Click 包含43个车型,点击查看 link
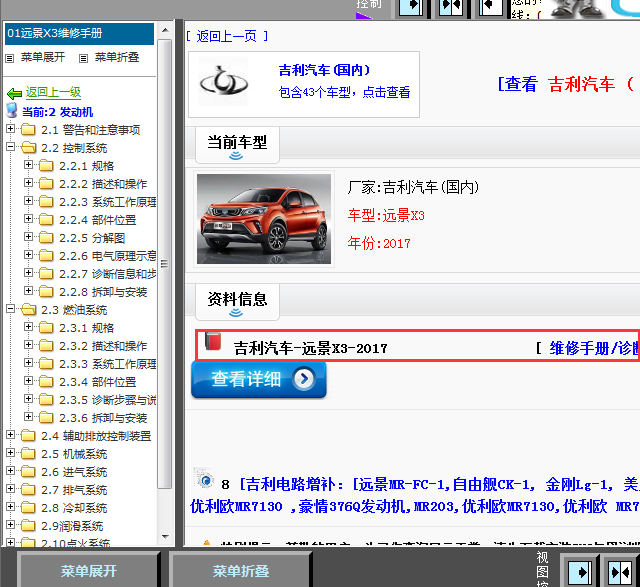The image size is (640, 587). click(344, 92)
